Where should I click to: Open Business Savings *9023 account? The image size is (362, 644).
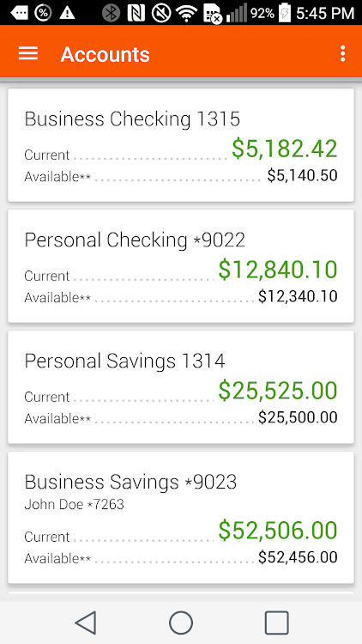[x=181, y=518]
